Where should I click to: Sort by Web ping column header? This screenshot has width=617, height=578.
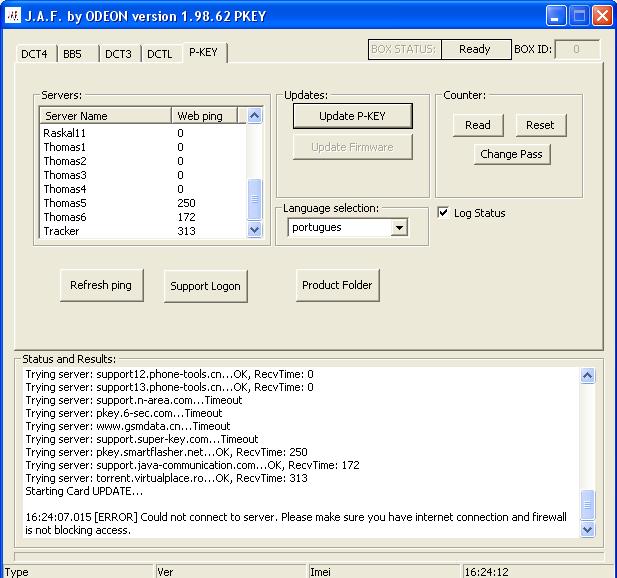pyautogui.click(x=205, y=116)
